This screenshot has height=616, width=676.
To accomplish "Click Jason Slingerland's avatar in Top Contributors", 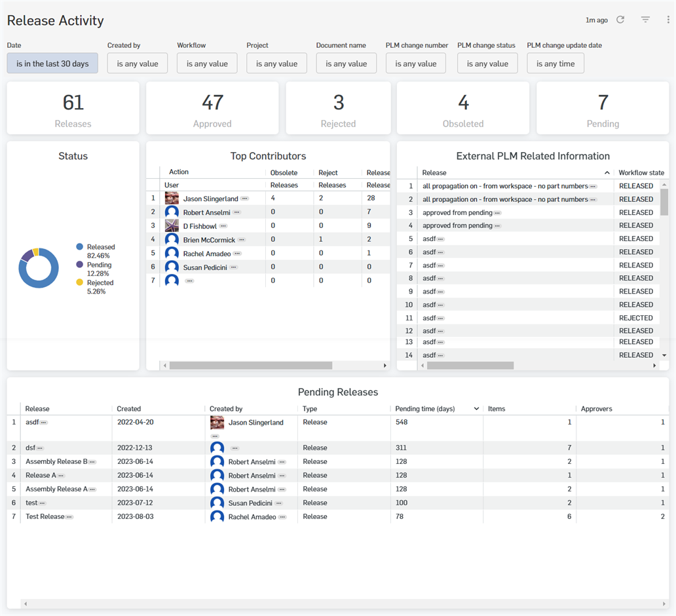I will click(x=172, y=199).
